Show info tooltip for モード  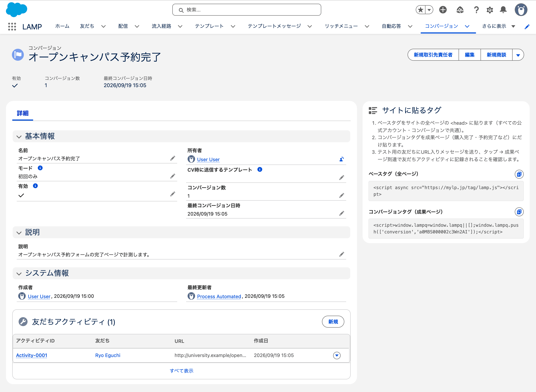click(x=40, y=168)
